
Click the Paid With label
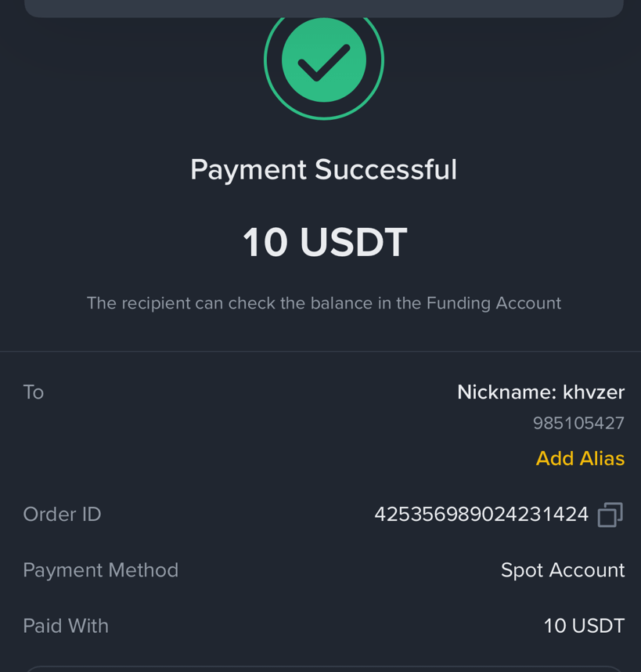(x=66, y=626)
